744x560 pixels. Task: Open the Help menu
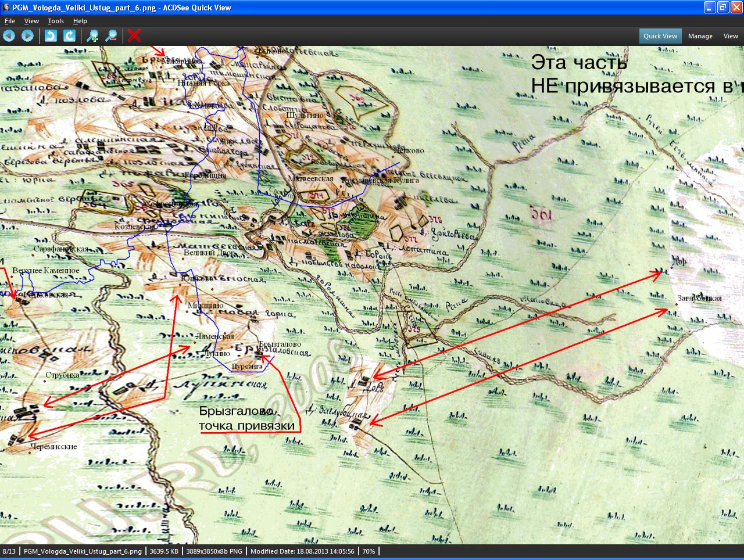tap(80, 21)
